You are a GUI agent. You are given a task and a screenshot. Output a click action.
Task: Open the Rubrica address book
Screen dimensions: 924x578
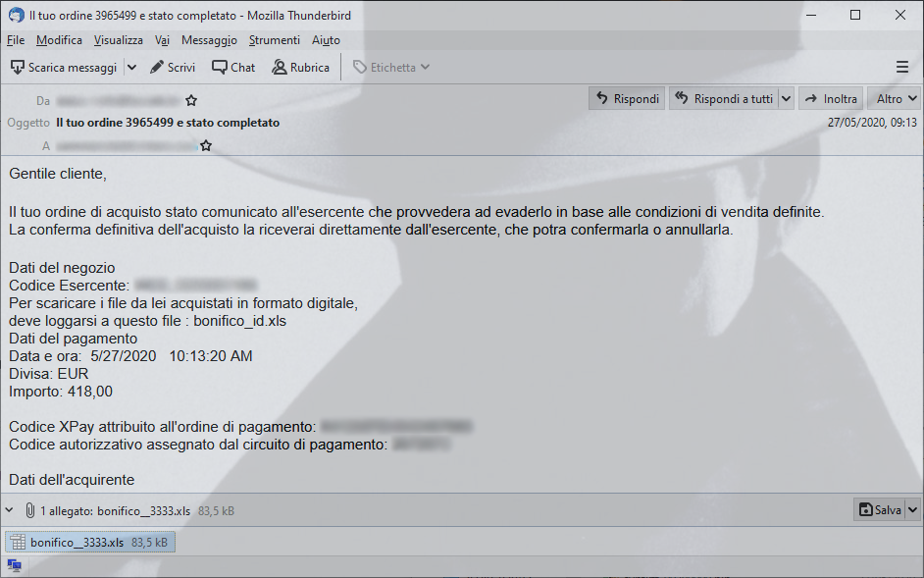tap(300, 68)
